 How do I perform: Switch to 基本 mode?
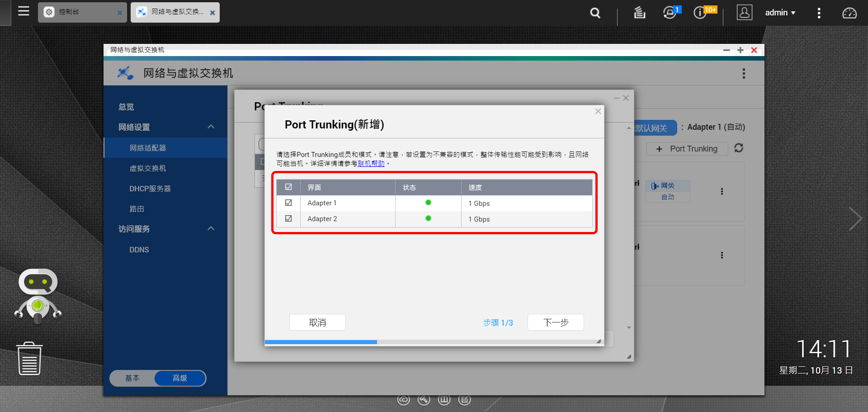click(132, 378)
